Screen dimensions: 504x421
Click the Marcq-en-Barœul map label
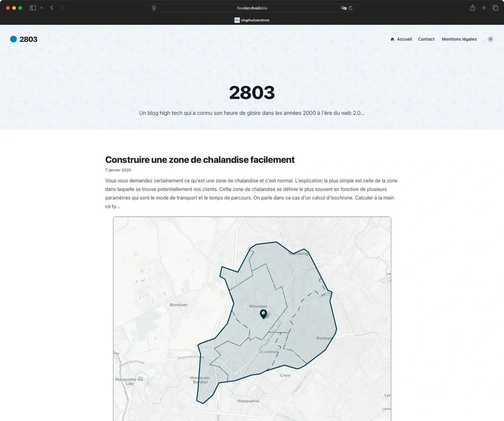coord(200,380)
